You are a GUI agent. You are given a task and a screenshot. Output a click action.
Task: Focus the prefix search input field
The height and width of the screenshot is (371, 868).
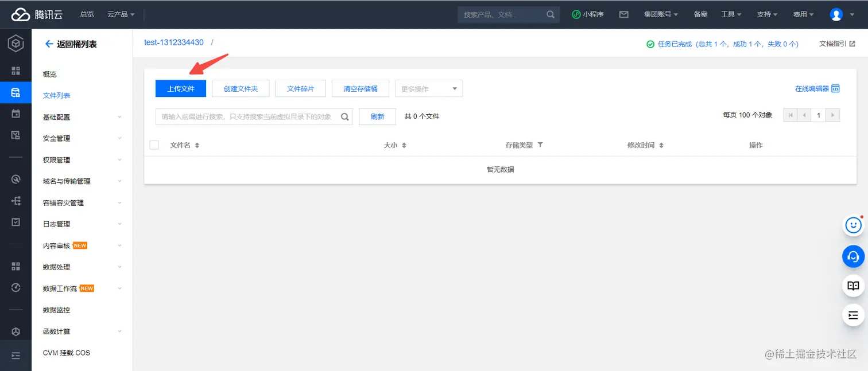point(254,116)
